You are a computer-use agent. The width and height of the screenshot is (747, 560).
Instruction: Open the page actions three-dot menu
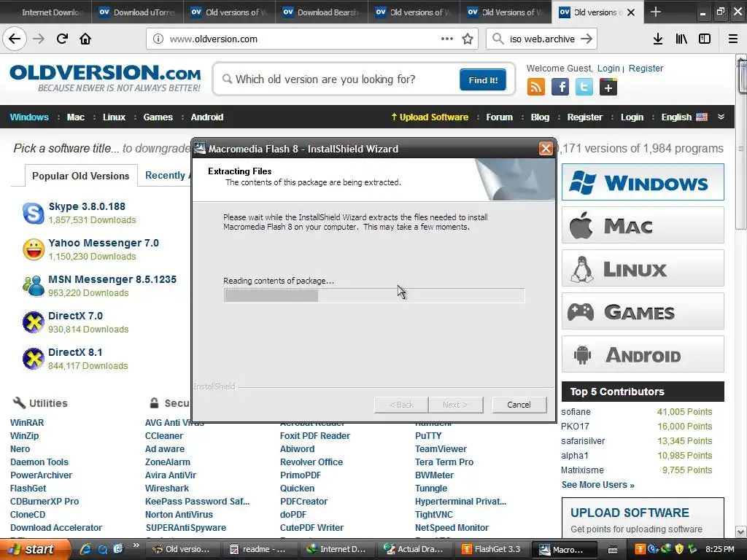click(x=447, y=39)
